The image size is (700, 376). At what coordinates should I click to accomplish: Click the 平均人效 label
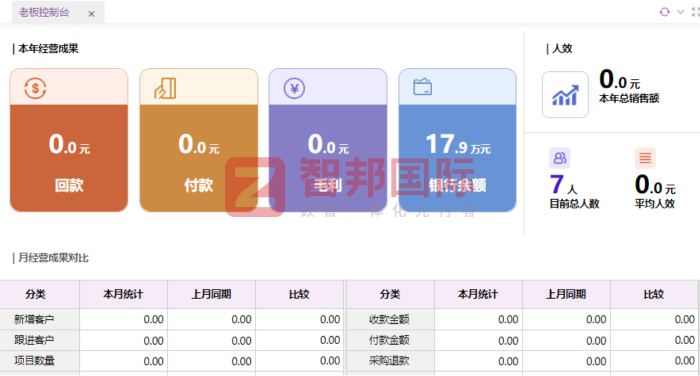(x=655, y=204)
